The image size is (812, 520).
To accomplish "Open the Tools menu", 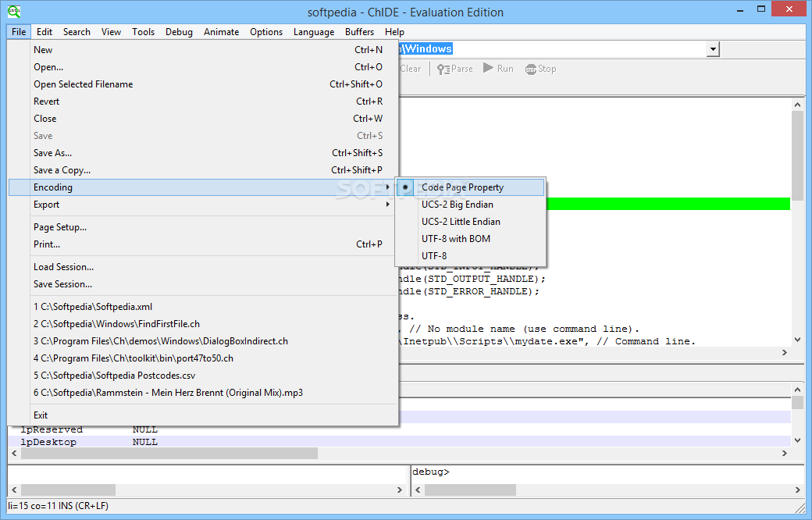I will (x=143, y=31).
